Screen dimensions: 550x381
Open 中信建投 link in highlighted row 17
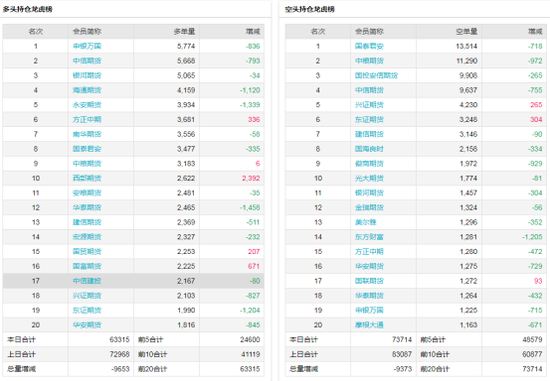(87, 281)
